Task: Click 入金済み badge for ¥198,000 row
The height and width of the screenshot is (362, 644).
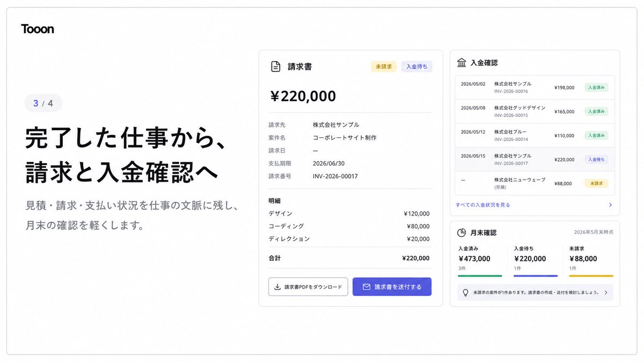Action: (x=596, y=87)
